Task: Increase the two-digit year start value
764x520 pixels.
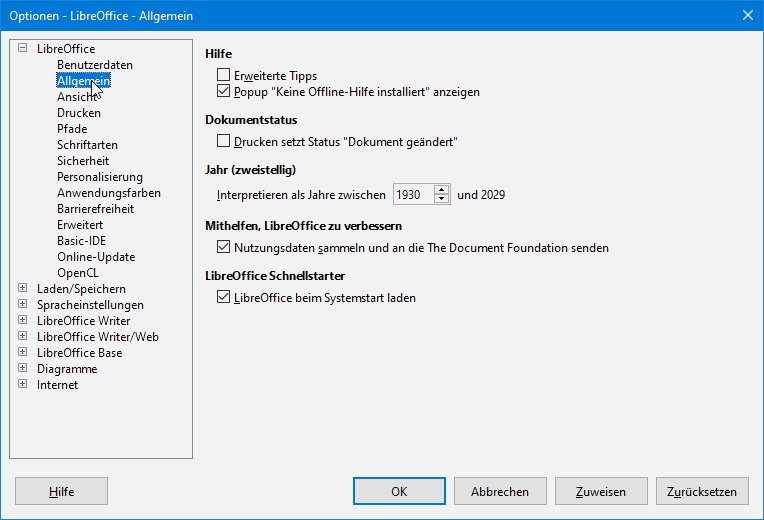Action: point(441,190)
